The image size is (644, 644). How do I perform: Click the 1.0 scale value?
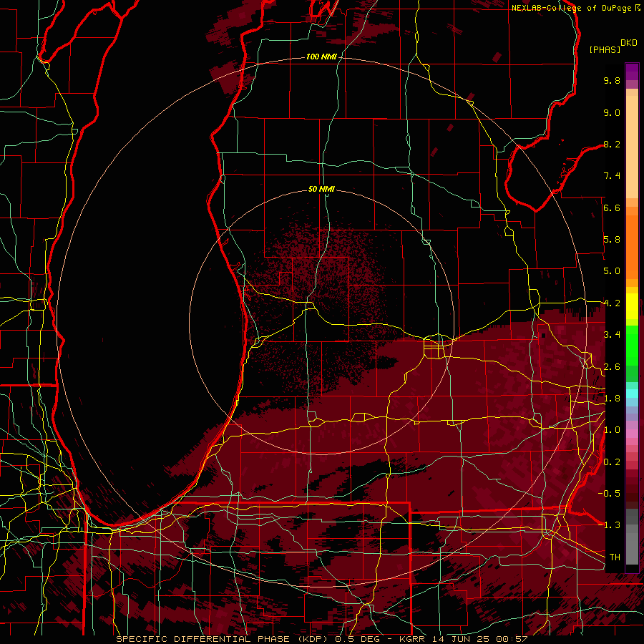(x=612, y=430)
